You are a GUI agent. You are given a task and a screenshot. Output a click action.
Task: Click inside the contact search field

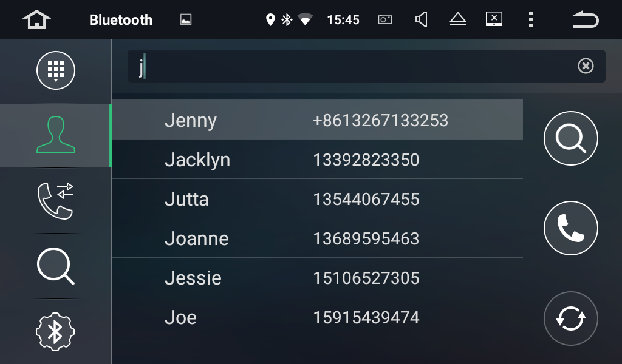pos(352,66)
